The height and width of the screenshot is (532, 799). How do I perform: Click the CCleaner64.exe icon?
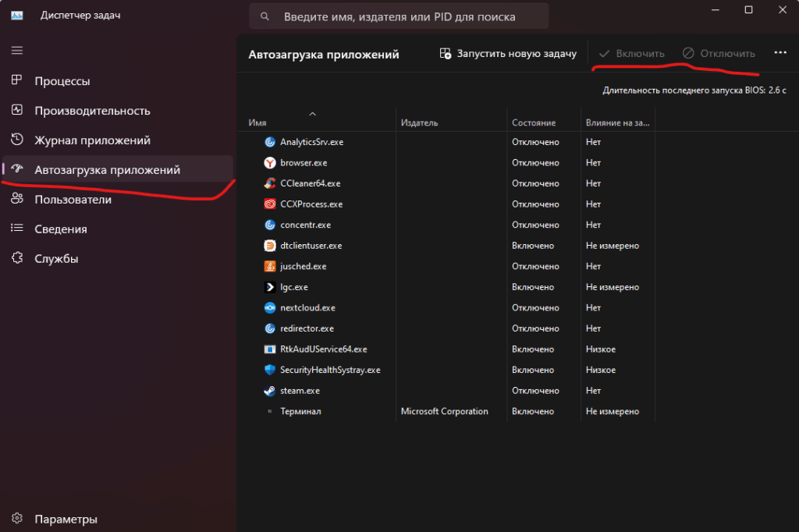click(269, 183)
